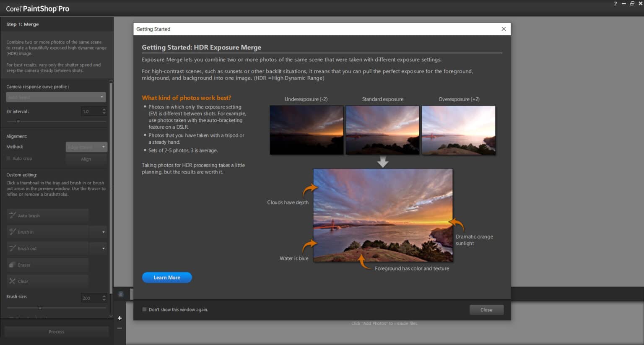Click the Align button

pos(86,159)
